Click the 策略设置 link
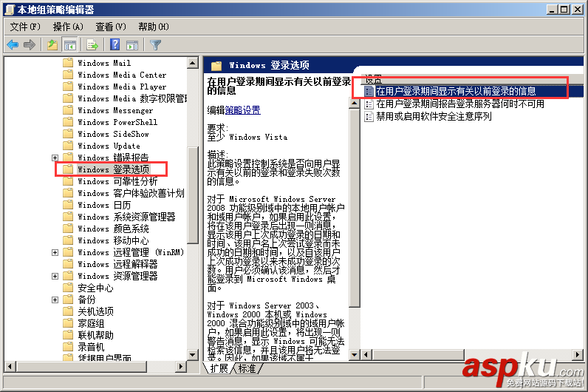 click(x=242, y=110)
